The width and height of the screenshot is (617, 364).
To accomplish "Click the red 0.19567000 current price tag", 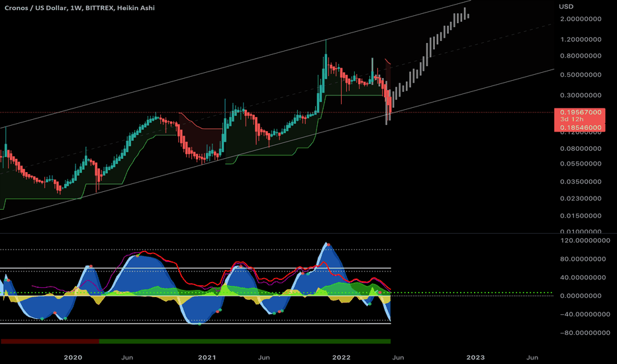I will pos(581,112).
